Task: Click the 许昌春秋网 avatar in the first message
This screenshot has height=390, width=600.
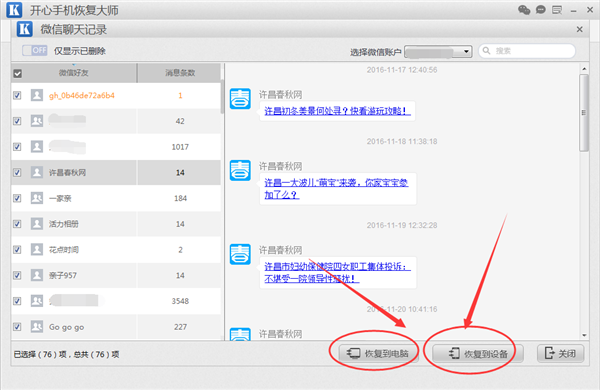Action: (x=240, y=98)
